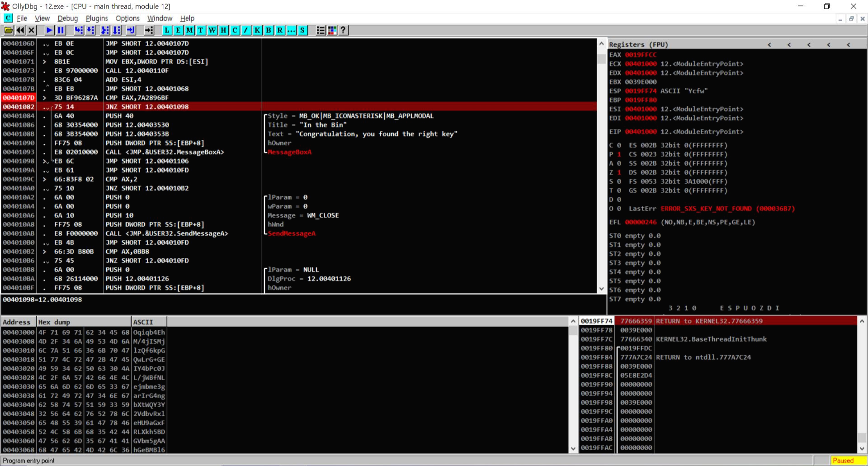
Task: Click the stack pane scroll up arrow
Action: (862, 321)
